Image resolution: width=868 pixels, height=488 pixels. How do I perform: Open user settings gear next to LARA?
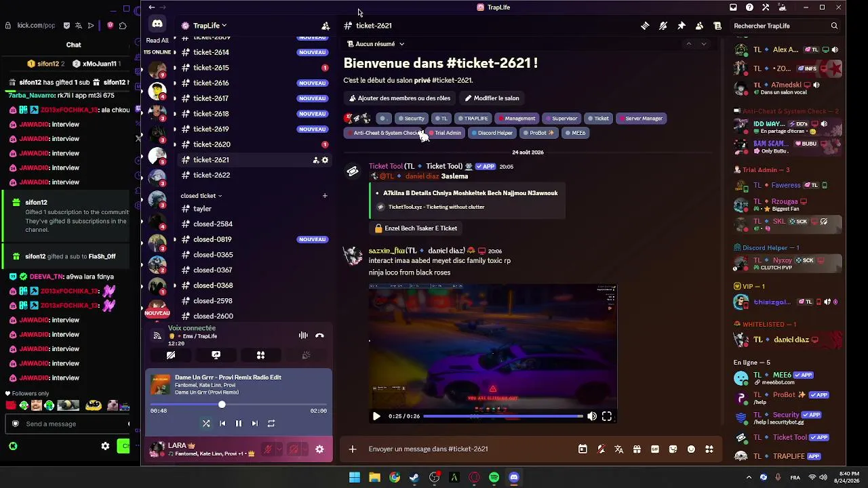[x=319, y=449]
